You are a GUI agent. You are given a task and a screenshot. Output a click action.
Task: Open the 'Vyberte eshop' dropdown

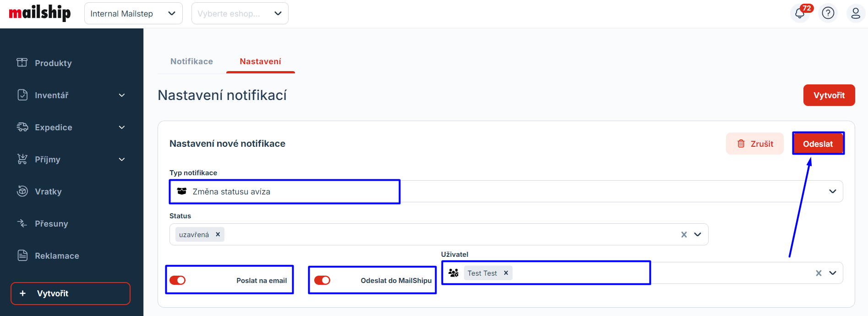pyautogui.click(x=240, y=13)
